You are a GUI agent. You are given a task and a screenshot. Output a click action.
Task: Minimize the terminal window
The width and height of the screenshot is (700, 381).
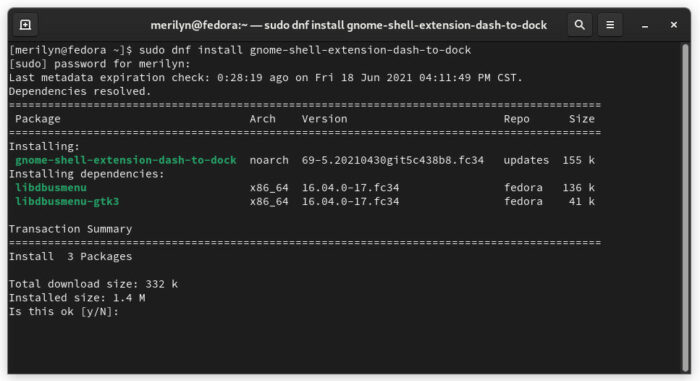point(645,26)
